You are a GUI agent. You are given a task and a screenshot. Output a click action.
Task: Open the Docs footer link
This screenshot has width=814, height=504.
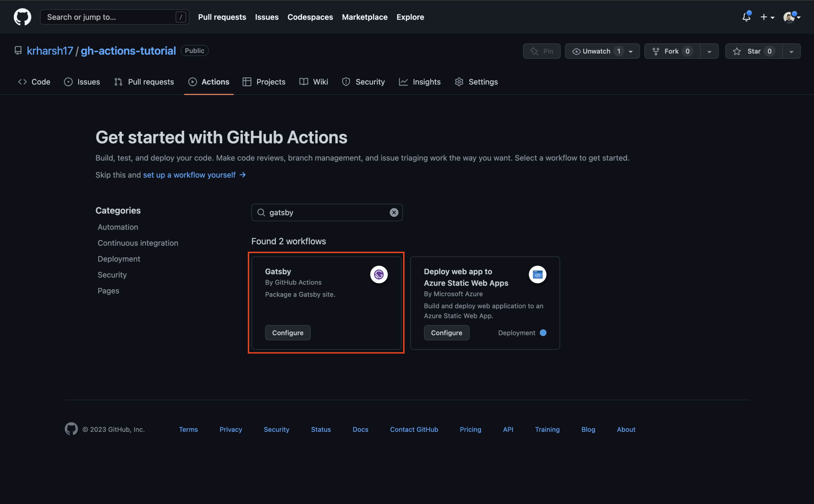coord(360,429)
